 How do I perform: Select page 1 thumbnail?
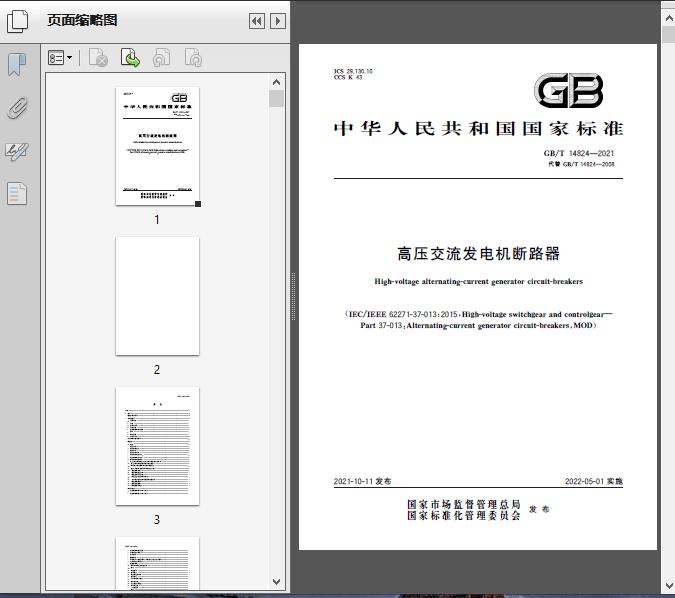(157, 146)
